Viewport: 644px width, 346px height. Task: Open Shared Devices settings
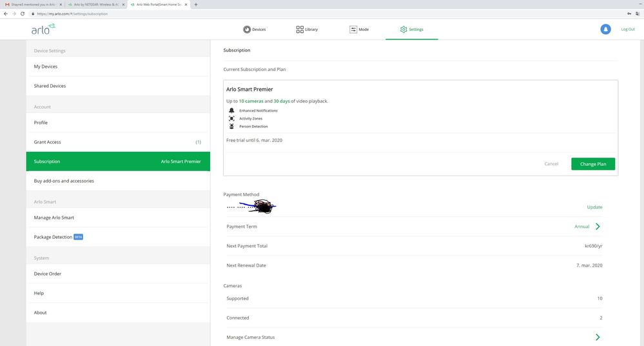pyautogui.click(x=118, y=86)
